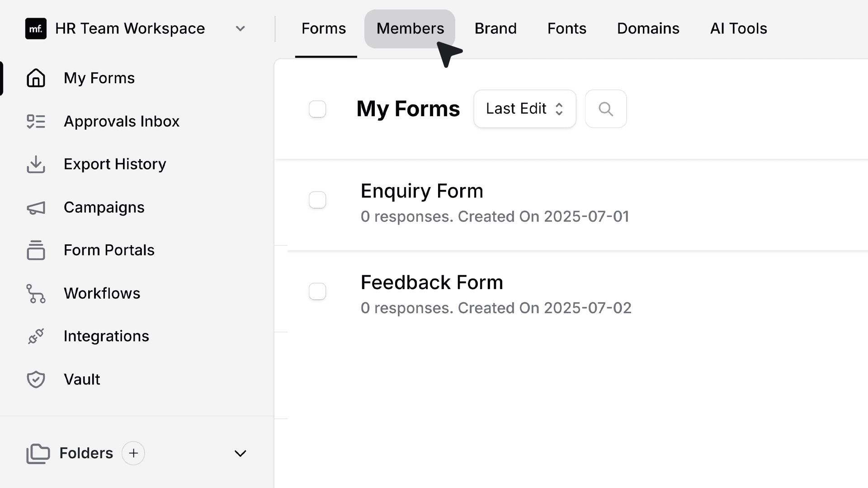
Task: Click the mf. workspace logo
Action: click(36, 28)
